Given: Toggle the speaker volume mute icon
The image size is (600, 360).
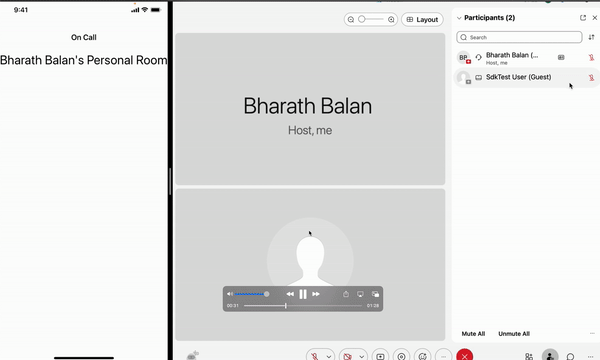Looking at the screenshot, I should tap(230, 294).
